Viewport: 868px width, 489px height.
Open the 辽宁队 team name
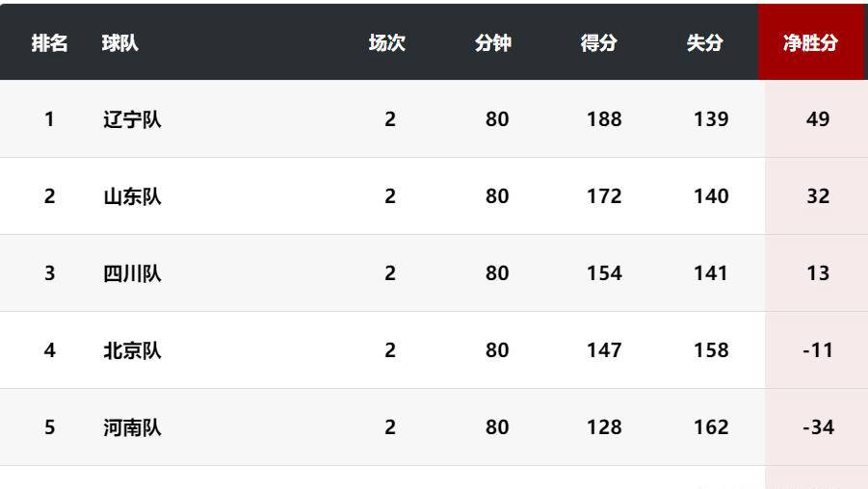(132, 119)
